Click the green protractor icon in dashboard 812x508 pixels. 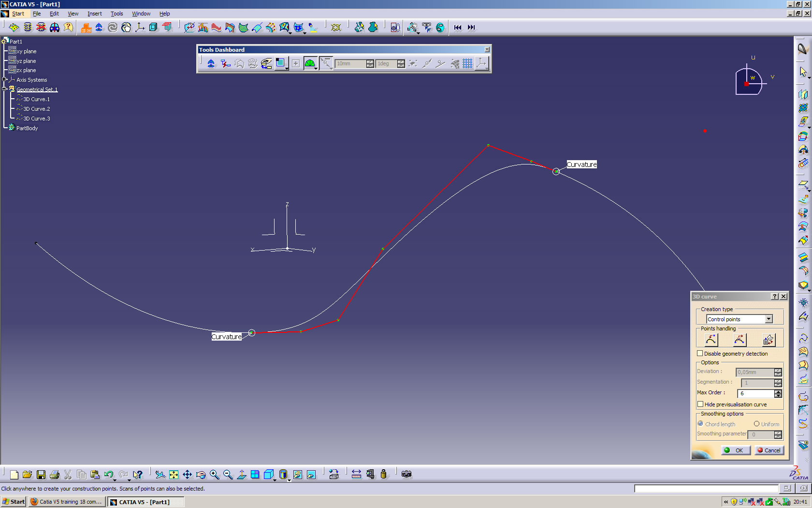(x=309, y=63)
